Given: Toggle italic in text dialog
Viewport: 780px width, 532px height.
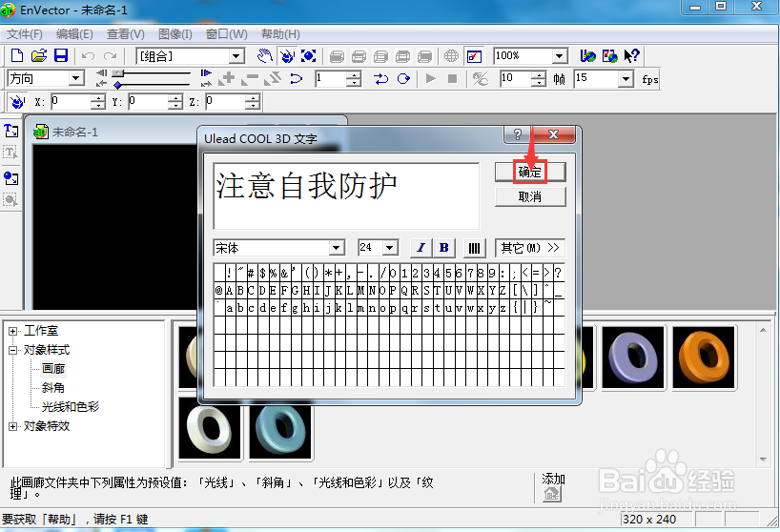Looking at the screenshot, I should click(x=421, y=248).
